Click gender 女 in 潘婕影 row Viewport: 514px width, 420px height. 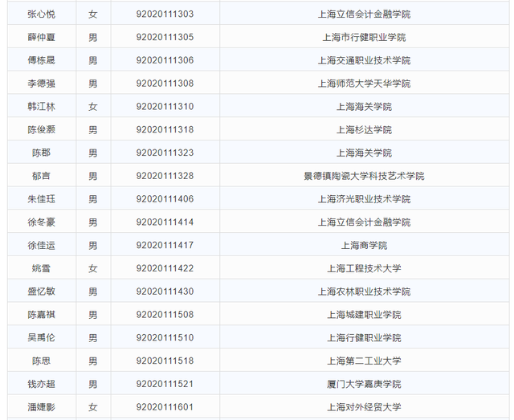[x=93, y=407]
